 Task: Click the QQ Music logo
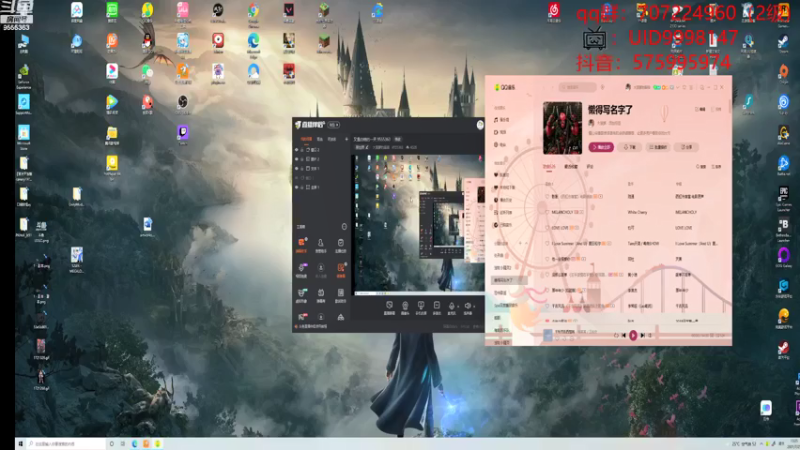click(x=505, y=88)
